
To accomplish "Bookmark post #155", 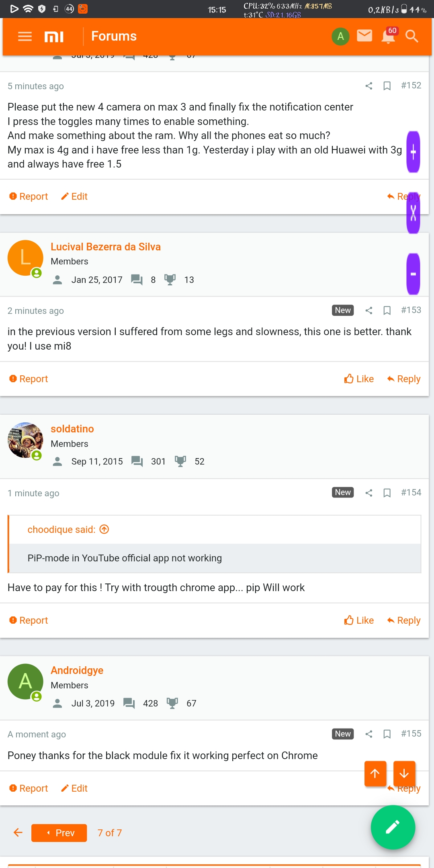I will coord(387,734).
